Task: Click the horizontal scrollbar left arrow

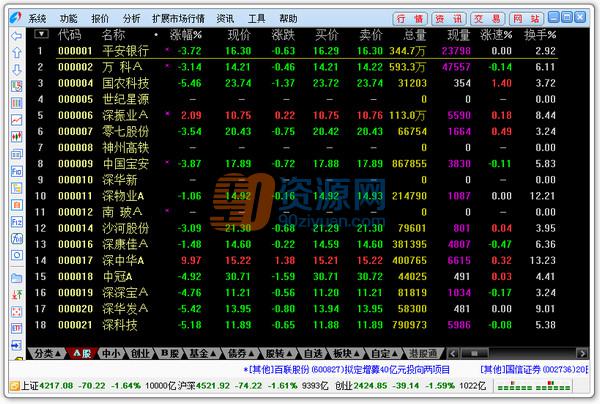Action: [x=453, y=354]
